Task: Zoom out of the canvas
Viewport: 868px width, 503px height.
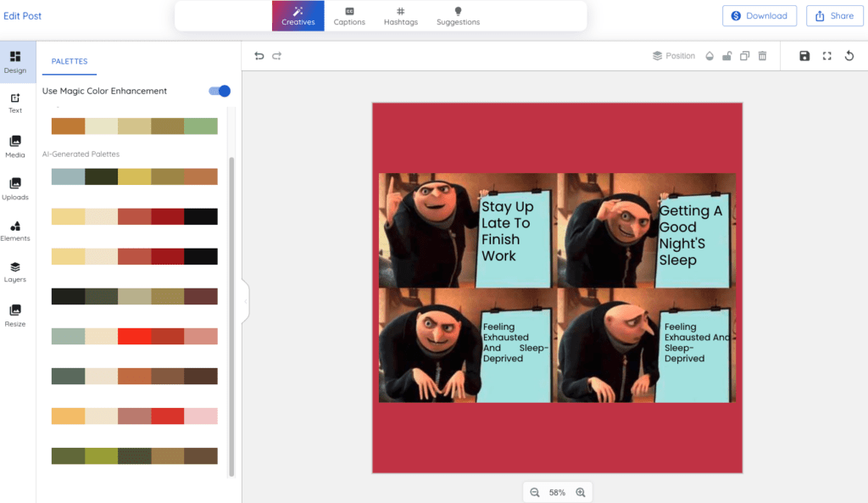Action: click(535, 493)
